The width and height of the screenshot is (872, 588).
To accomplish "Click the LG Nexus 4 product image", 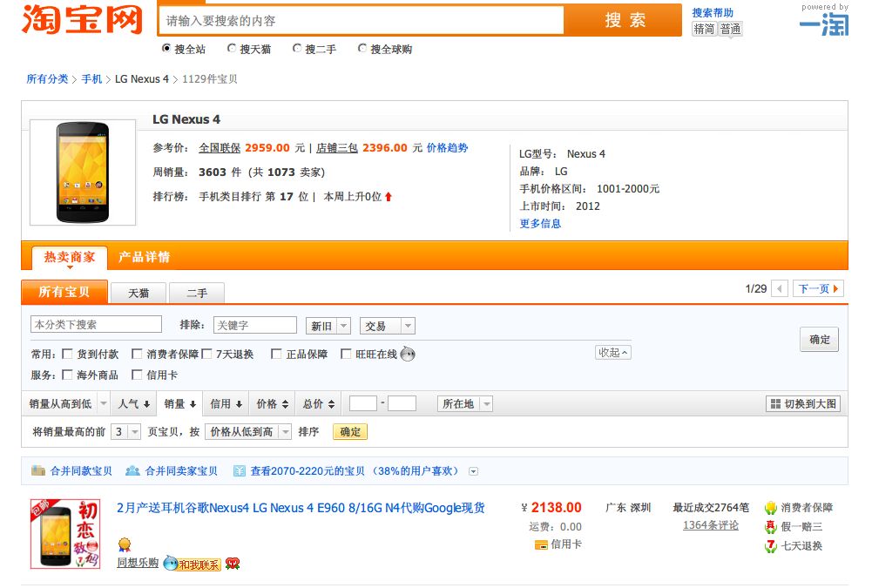I will 82,172.
